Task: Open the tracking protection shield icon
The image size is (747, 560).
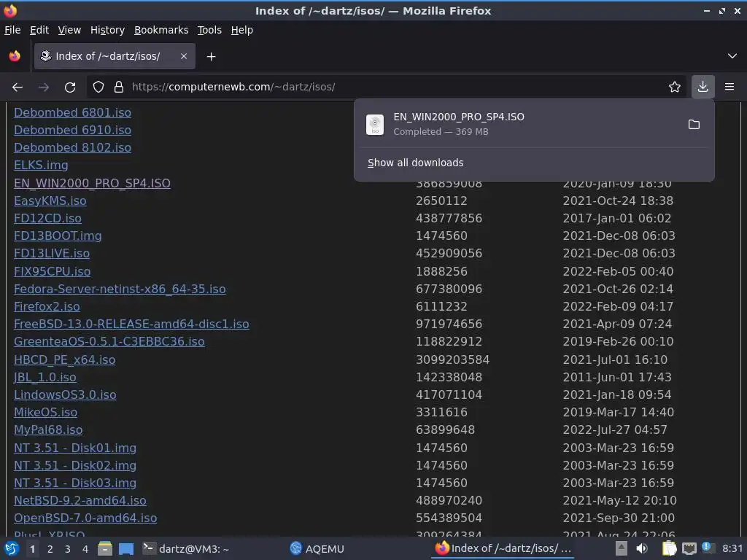Action: click(x=98, y=87)
